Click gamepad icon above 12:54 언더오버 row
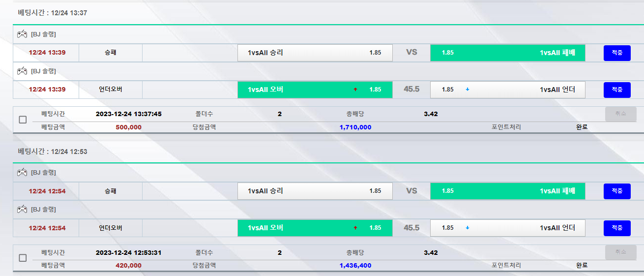The height and width of the screenshot is (276, 644). 22,209
